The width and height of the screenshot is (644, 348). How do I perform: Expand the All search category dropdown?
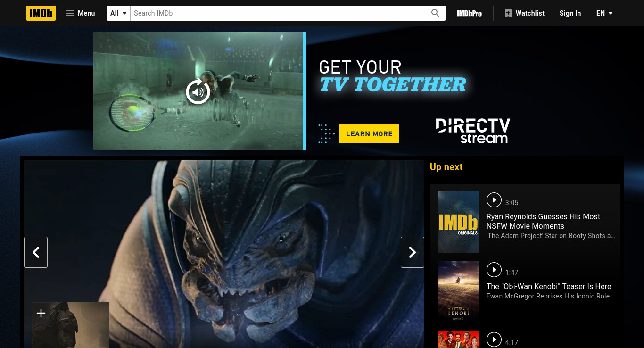pyautogui.click(x=118, y=13)
